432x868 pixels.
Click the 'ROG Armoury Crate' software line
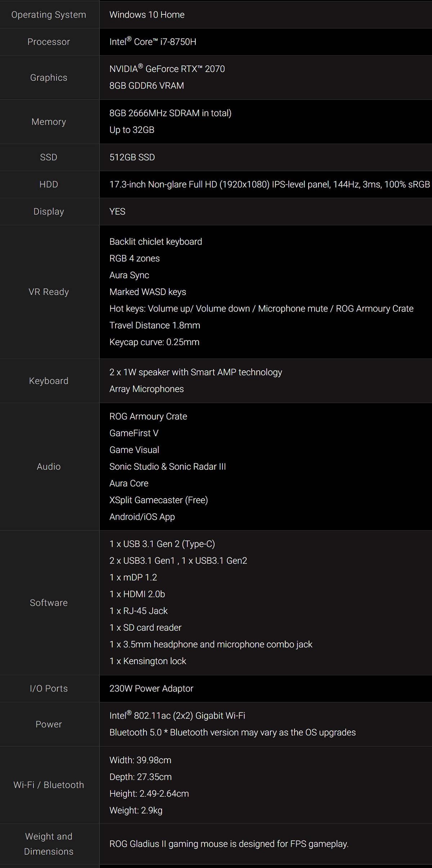pyautogui.click(x=148, y=416)
